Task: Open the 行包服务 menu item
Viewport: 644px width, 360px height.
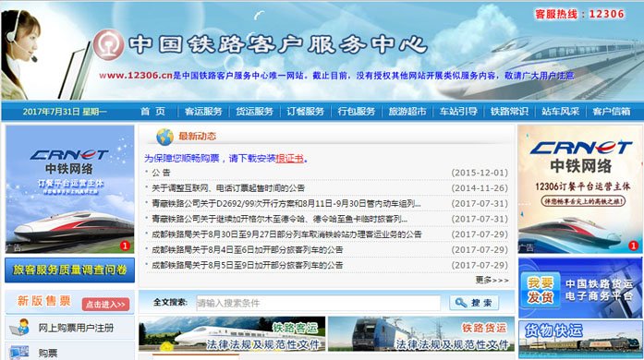Action: click(x=356, y=112)
